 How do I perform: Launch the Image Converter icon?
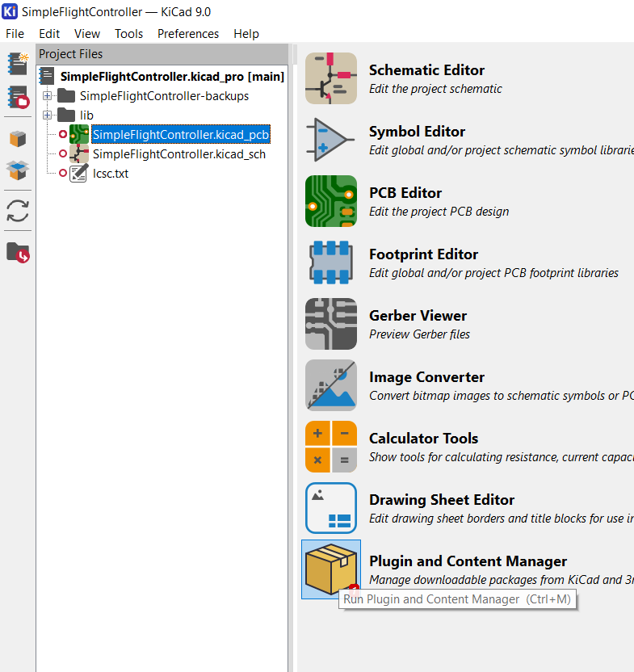[331, 384]
